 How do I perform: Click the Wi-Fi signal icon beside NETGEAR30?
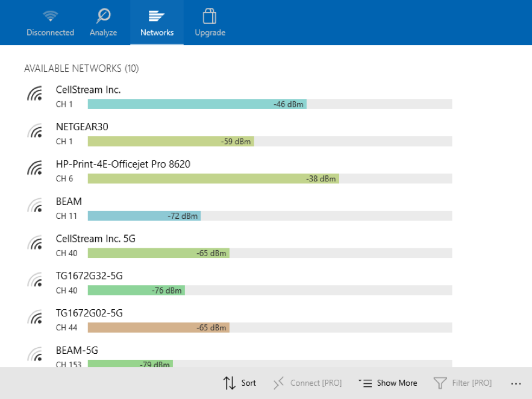(36, 131)
